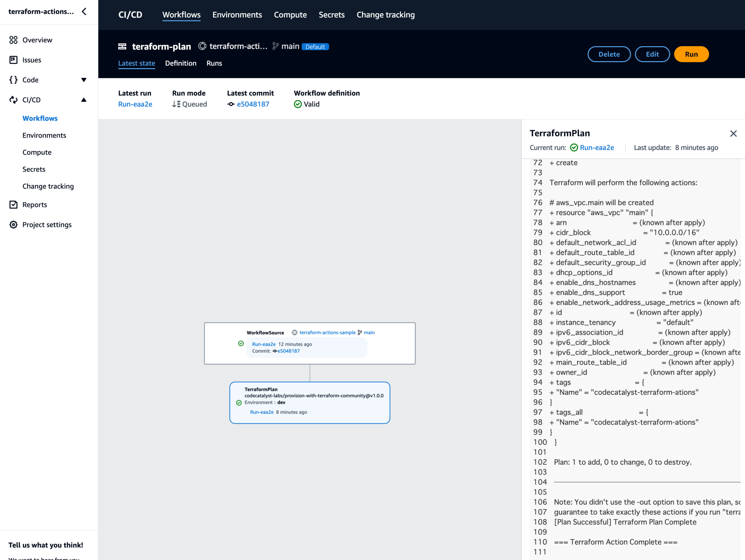This screenshot has width=745, height=560.
Task: Collapse the left sidebar with the chevron
Action: (84, 11)
